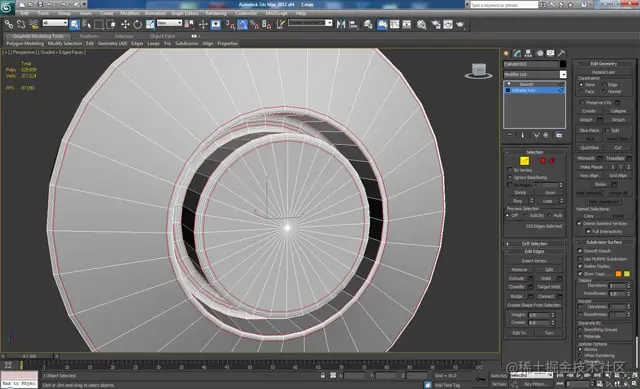The image size is (640, 389).
Task: Open the Rendering menu
Action: 216,13
